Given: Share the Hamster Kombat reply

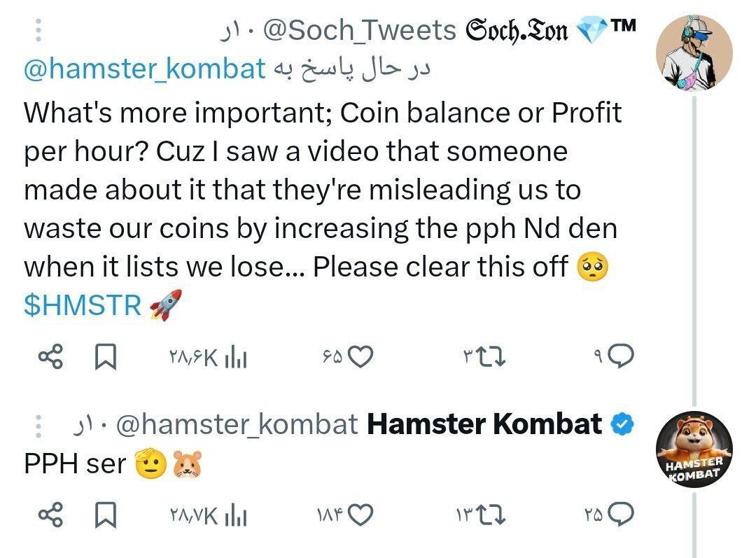Looking at the screenshot, I should (50, 515).
